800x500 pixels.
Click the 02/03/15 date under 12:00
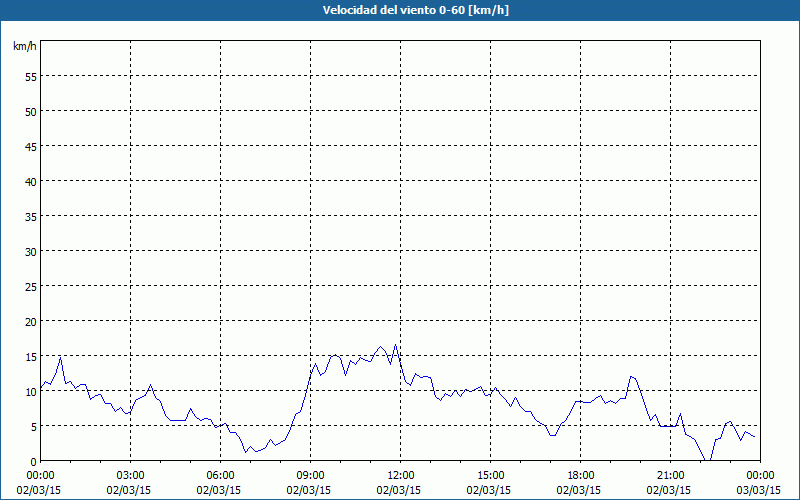tap(398, 490)
